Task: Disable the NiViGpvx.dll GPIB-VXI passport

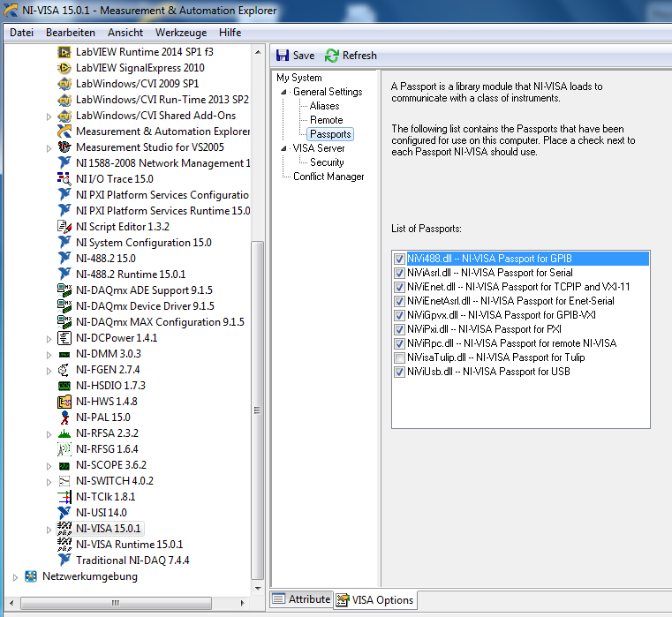Action: coord(399,315)
